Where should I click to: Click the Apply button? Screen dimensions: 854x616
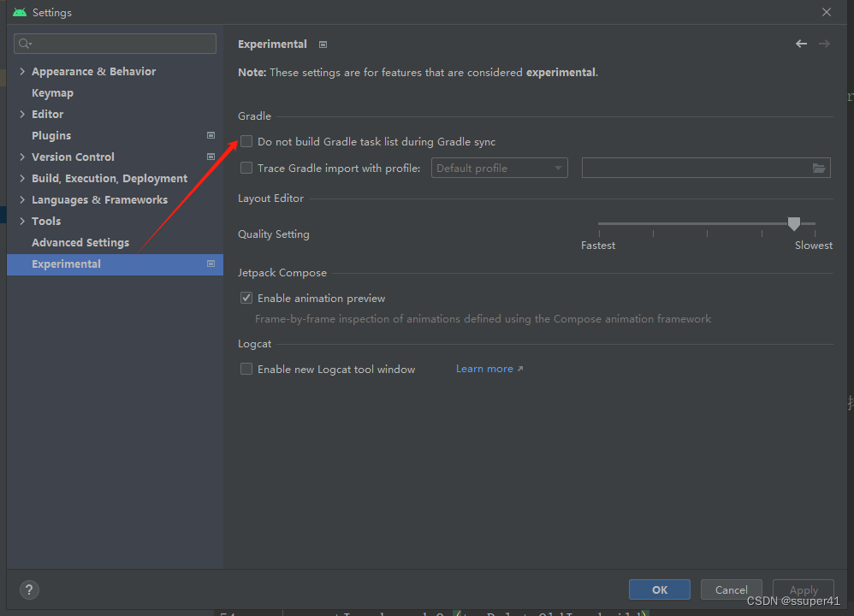804,589
